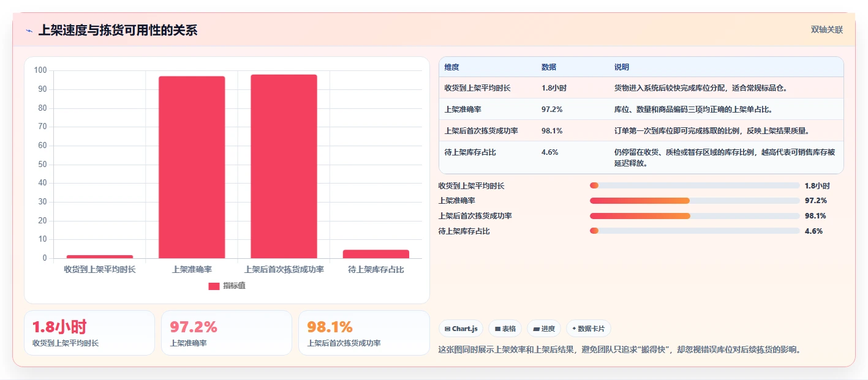Click the 97.2% value in table
This screenshot has height=380, width=868.
click(552, 110)
